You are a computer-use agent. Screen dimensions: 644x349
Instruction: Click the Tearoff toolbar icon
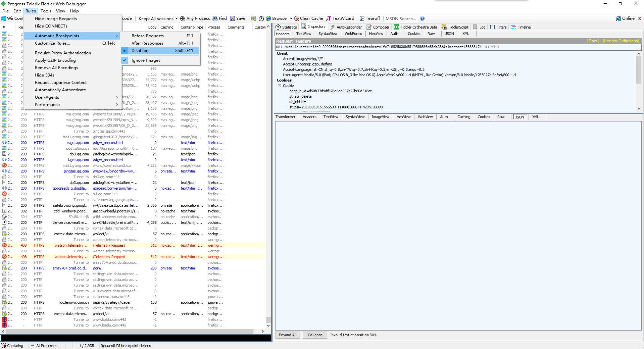362,18
